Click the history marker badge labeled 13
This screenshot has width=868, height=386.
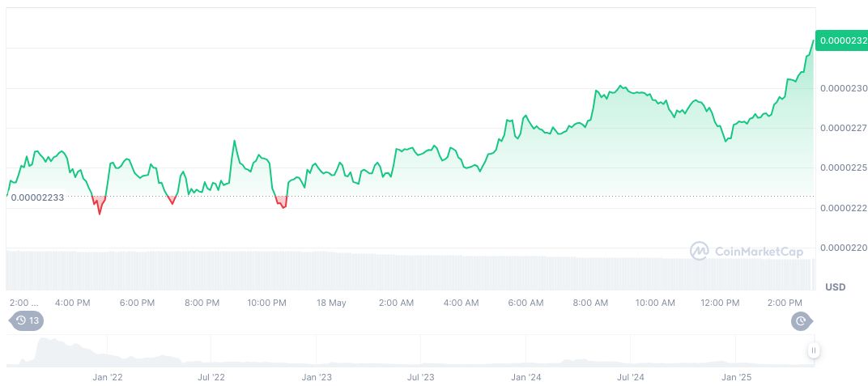(26, 320)
